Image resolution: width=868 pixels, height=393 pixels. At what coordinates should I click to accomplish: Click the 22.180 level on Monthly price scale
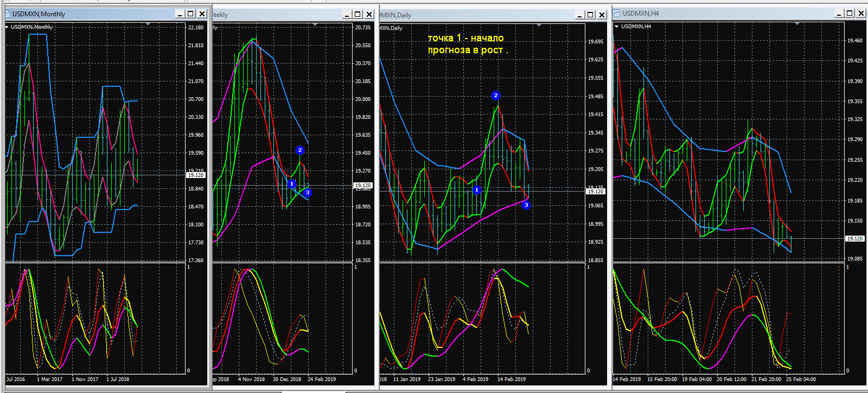(195, 27)
